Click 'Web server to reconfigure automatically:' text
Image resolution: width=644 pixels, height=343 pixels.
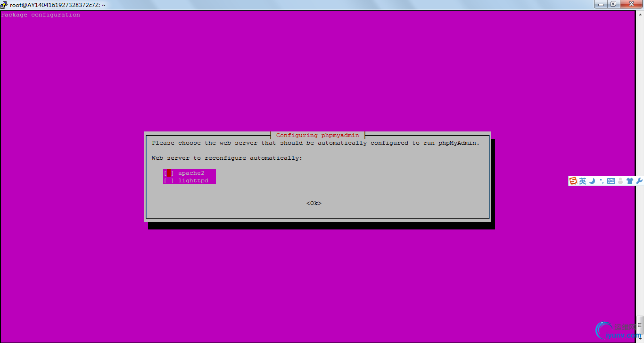[227, 158]
